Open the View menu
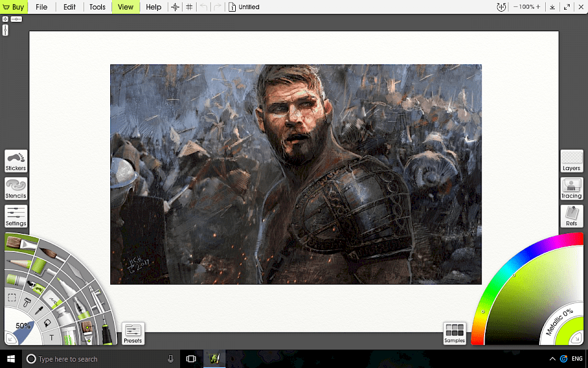Screen dimensions: 588x368 pos(126,7)
